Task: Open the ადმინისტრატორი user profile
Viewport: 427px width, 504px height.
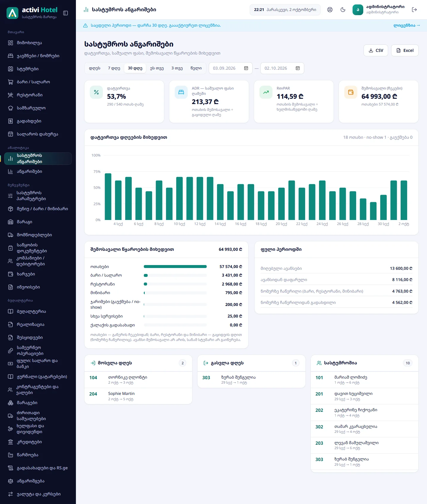Action: (x=379, y=10)
